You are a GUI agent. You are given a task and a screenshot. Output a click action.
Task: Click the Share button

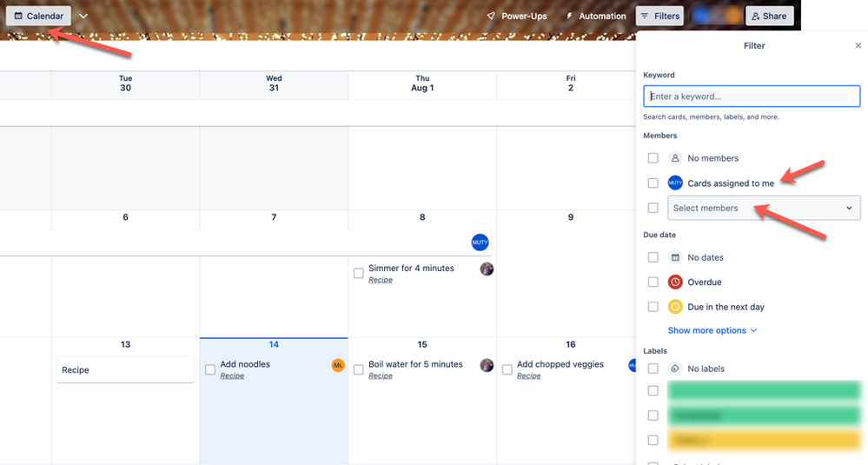[769, 16]
